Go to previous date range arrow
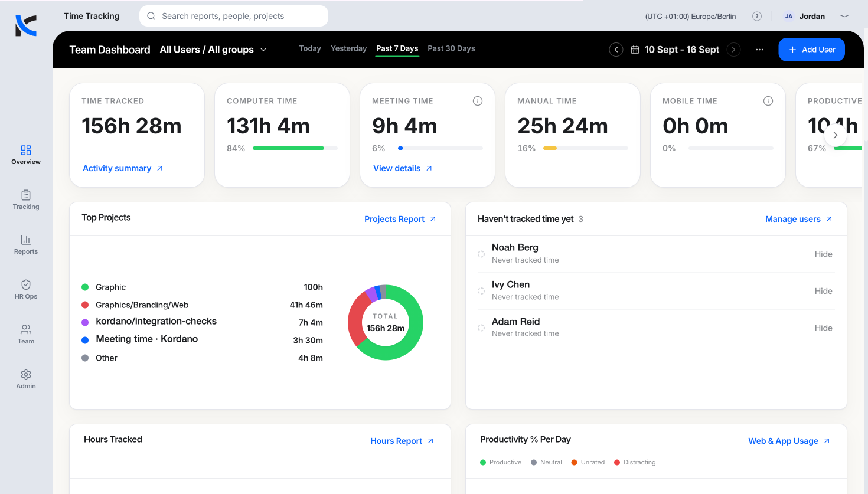The image size is (868, 494). click(x=616, y=50)
